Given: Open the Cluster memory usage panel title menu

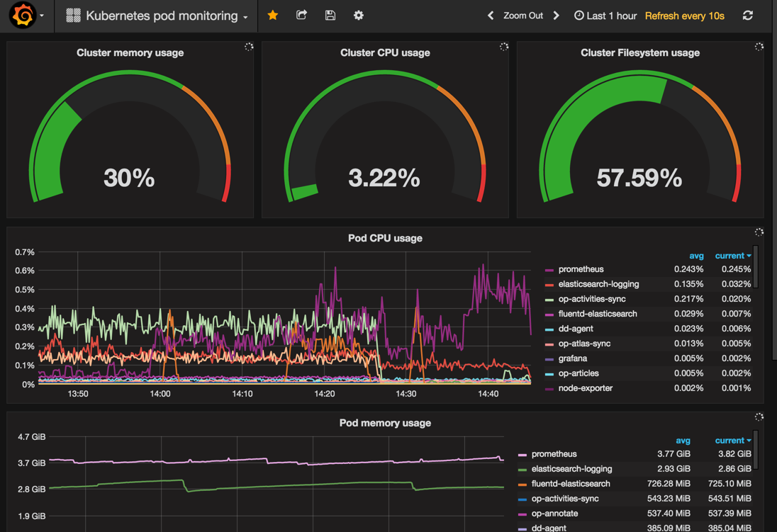Looking at the screenshot, I should point(130,52).
